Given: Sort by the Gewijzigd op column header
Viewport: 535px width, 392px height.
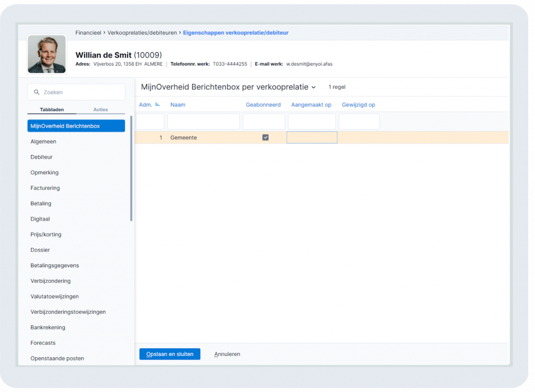Looking at the screenshot, I should pyautogui.click(x=358, y=104).
